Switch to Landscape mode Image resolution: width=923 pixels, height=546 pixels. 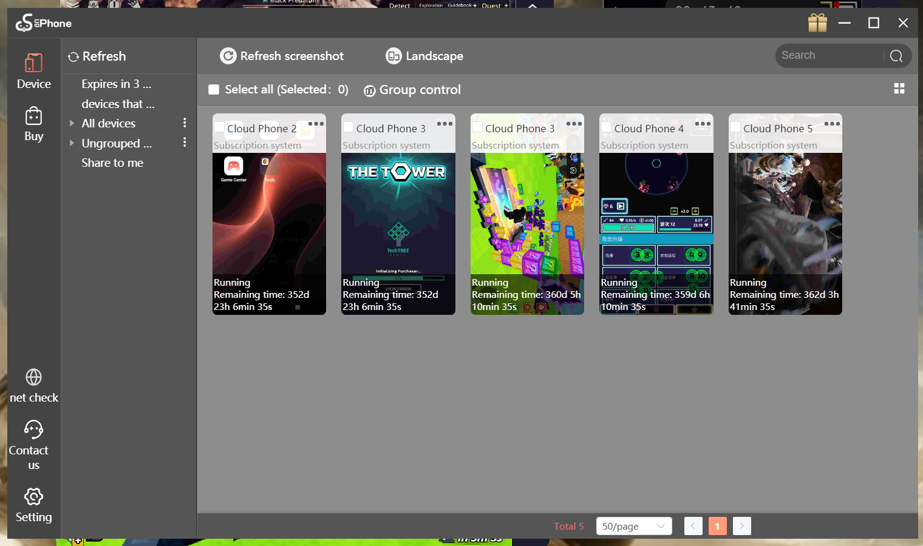(424, 56)
